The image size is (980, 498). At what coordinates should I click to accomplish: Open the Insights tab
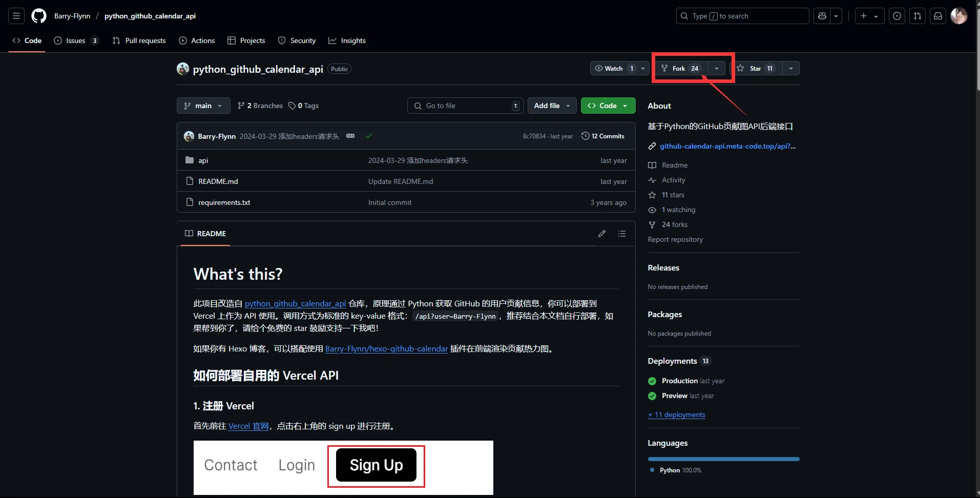point(347,40)
